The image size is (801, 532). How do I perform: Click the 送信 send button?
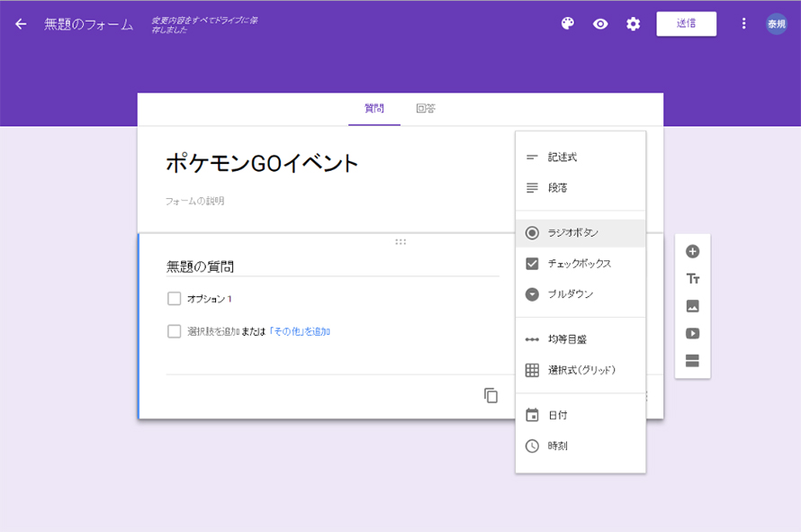[x=686, y=23]
